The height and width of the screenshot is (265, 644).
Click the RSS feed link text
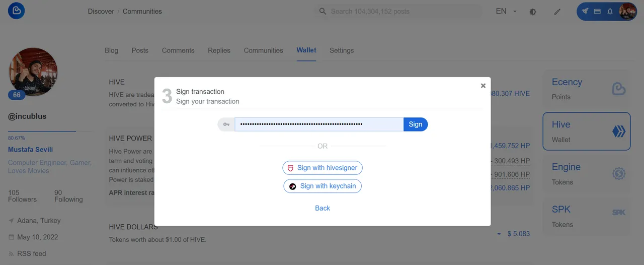click(x=32, y=254)
